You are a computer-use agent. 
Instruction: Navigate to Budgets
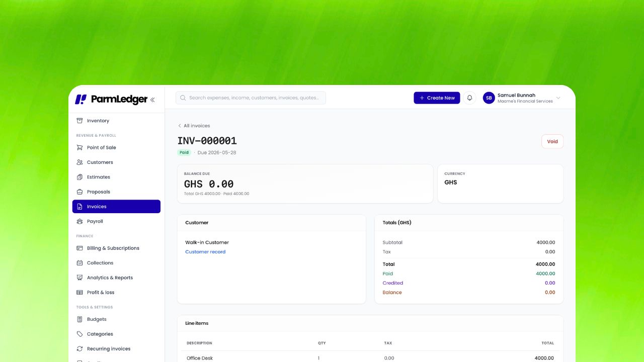tap(117, 319)
